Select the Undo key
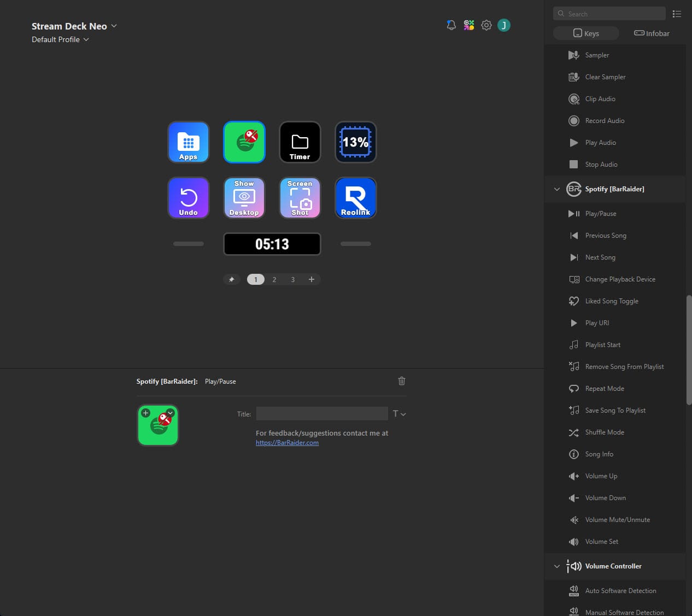Screen dimensions: 692x616 tap(188, 198)
